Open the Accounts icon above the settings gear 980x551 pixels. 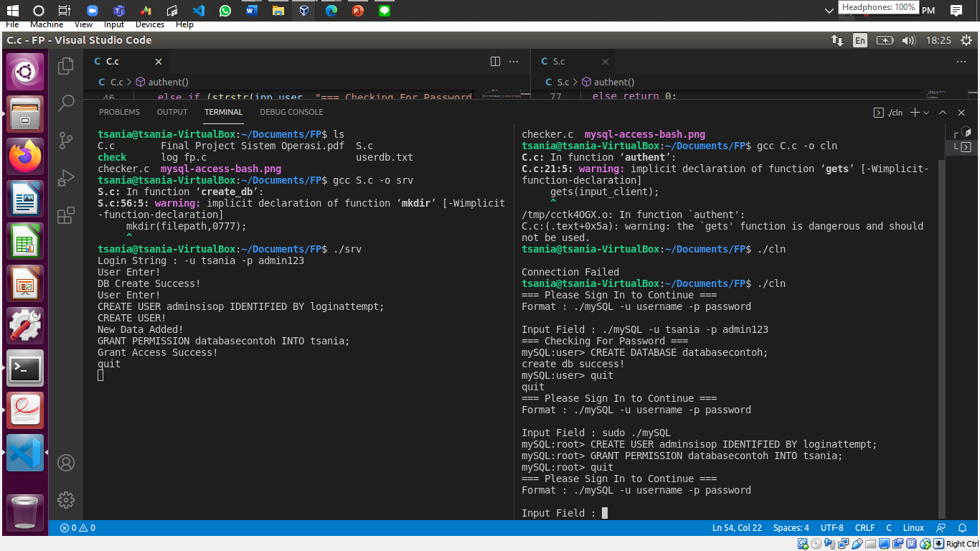click(65, 463)
